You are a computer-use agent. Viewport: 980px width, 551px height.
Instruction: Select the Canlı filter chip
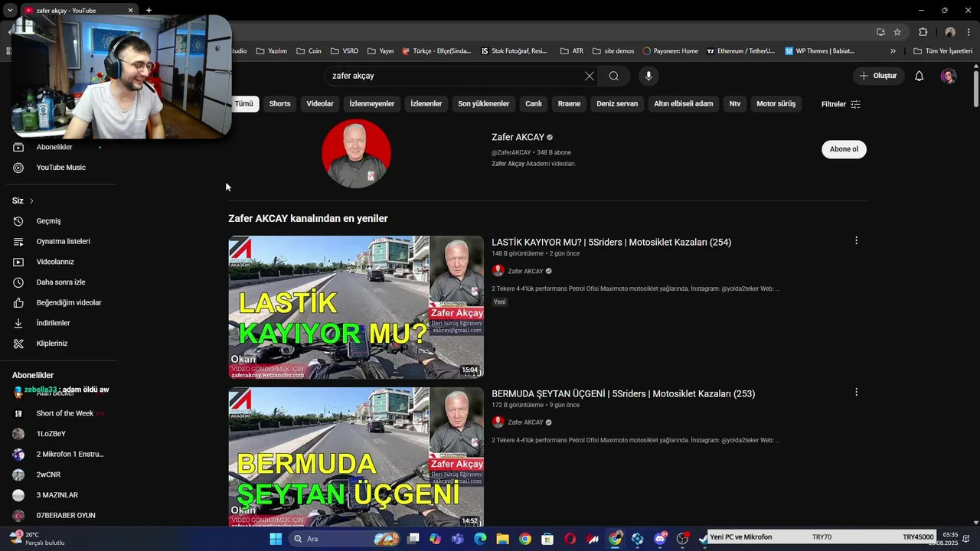pos(534,104)
